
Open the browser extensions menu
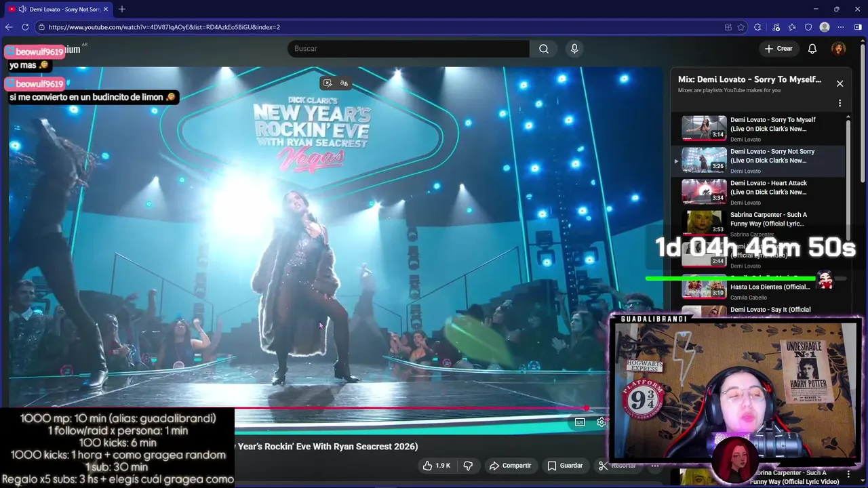pyautogui.click(x=757, y=27)
